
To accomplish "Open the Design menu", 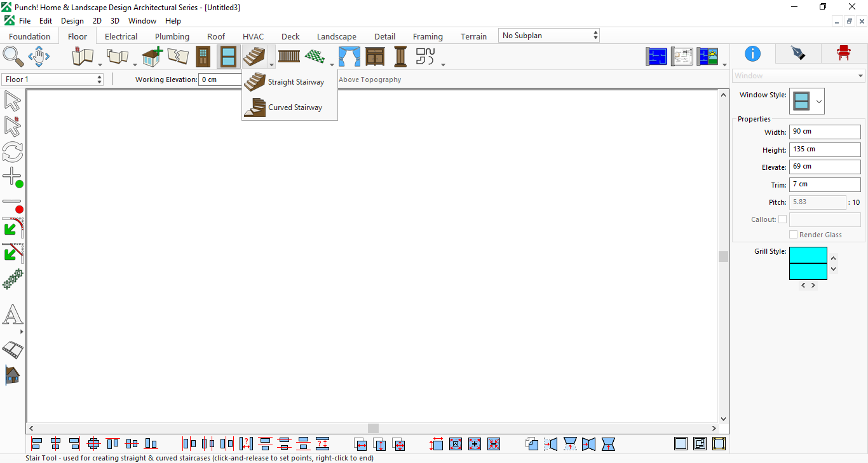I will click(x=72, y=21).
